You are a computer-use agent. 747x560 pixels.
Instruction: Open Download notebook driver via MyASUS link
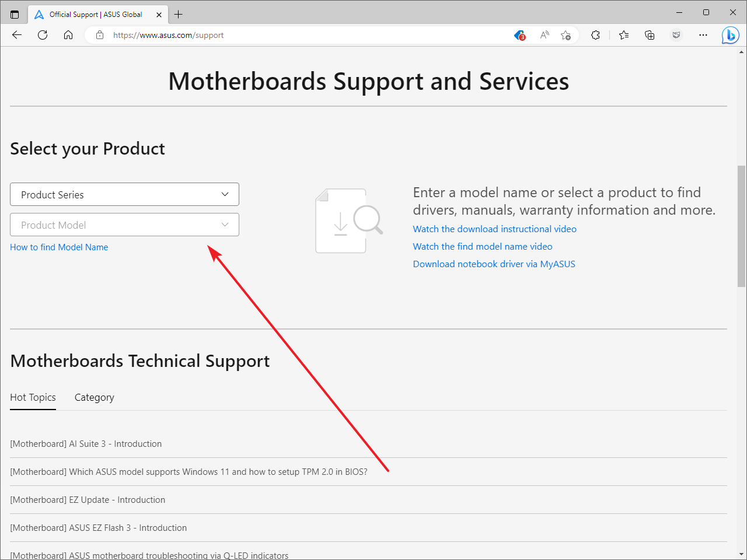point(494,264)
